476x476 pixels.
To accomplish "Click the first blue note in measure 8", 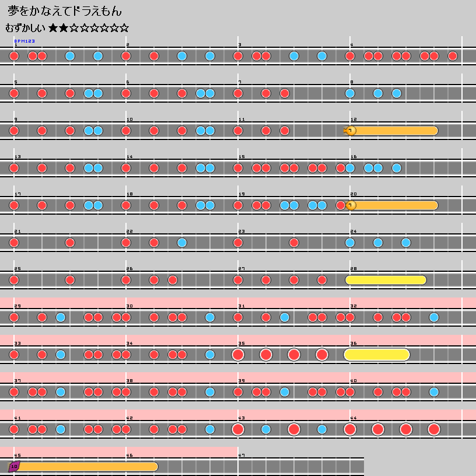I will pyautogui.click(x=350, y=93).
